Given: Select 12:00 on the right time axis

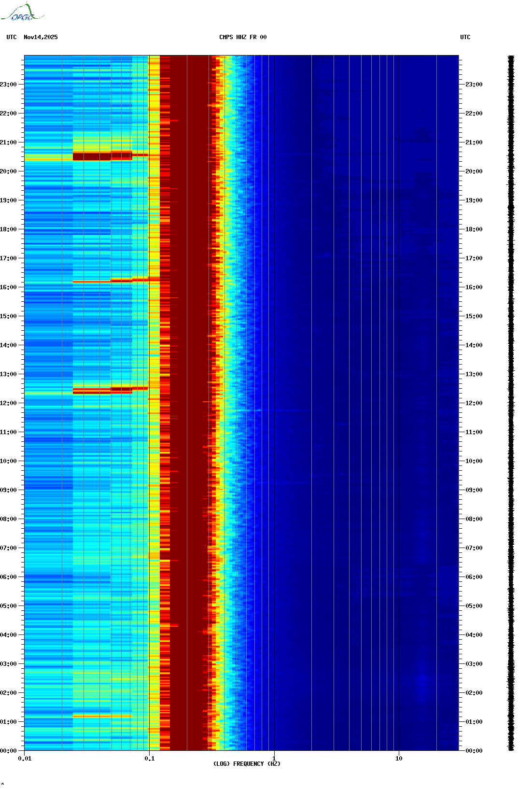Looking at the screenshot, I should coord(474,403).
